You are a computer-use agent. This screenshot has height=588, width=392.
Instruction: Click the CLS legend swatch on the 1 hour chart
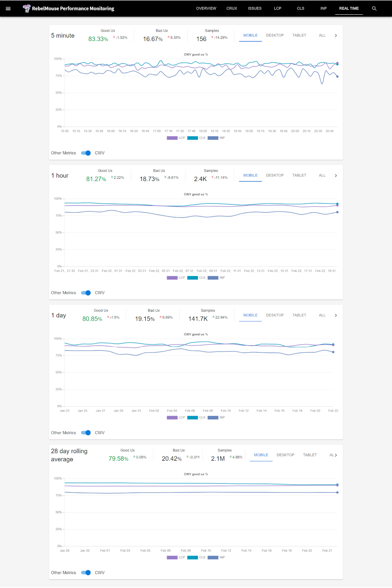[193, 277]
